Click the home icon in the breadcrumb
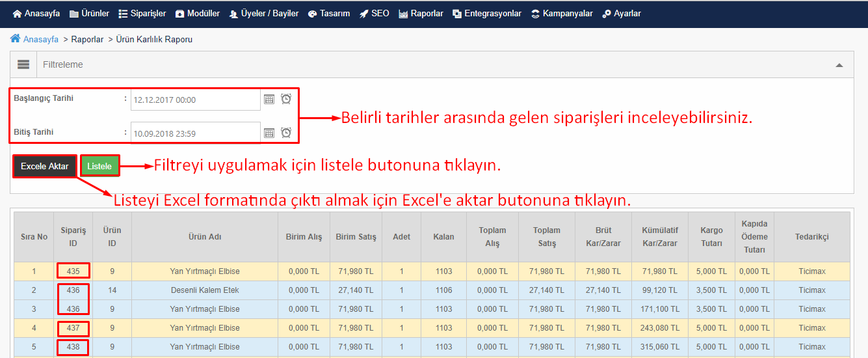 click(x=16, y=38)
